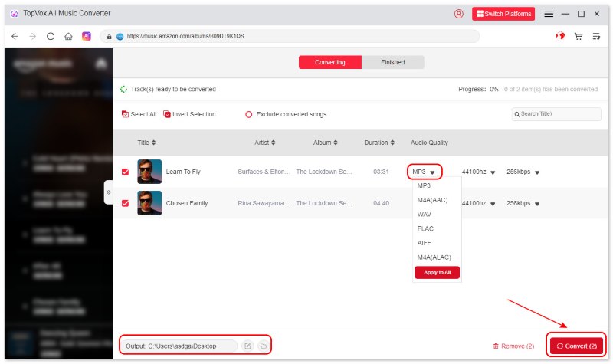Go back with the browser back arrow
This screenshot has height=364, width=613.
pos(15,36)
